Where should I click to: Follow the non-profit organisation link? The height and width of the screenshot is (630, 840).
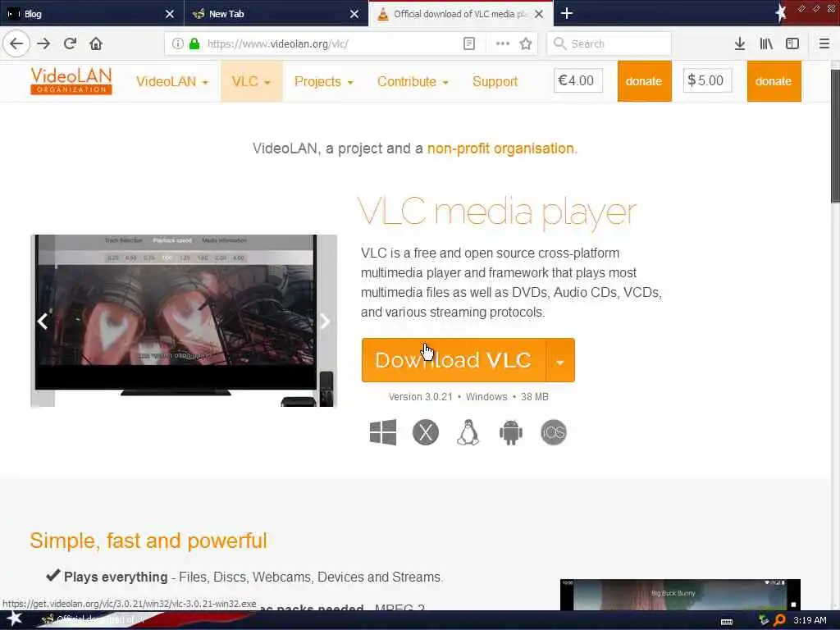502,148
